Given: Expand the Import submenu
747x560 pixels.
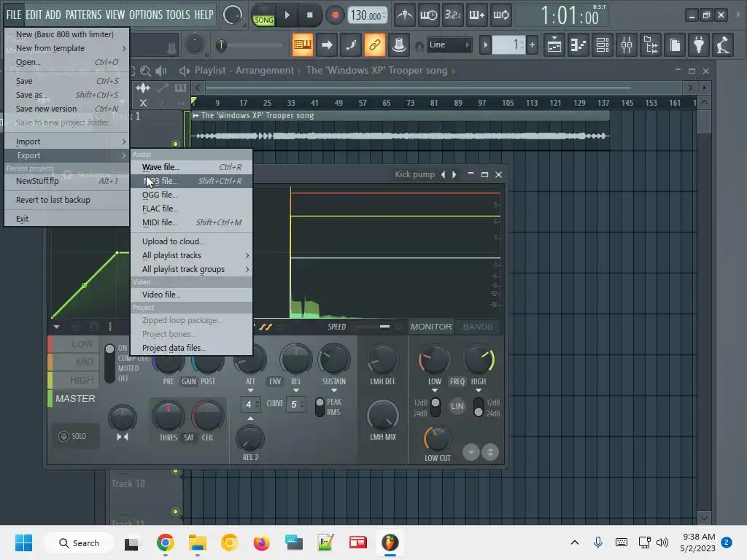Looking at the screenshot, I should coord(67,141).
